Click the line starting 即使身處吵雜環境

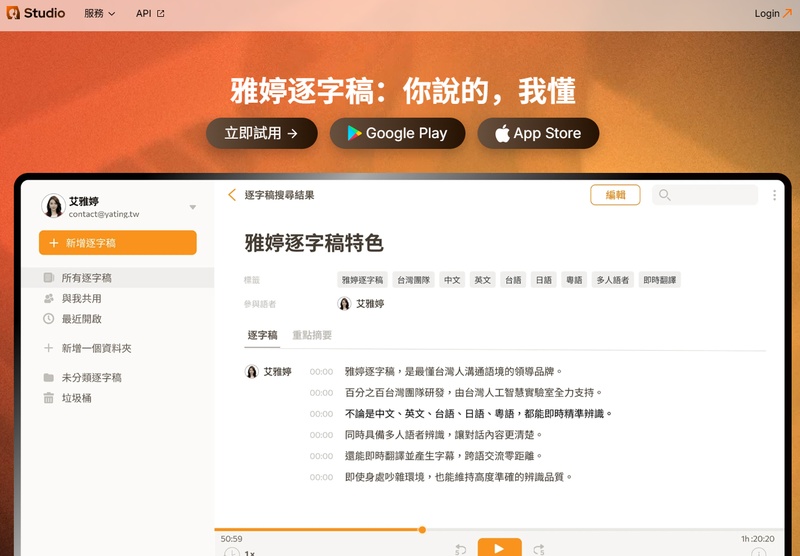pyautogui.click(x=459, y=477)
